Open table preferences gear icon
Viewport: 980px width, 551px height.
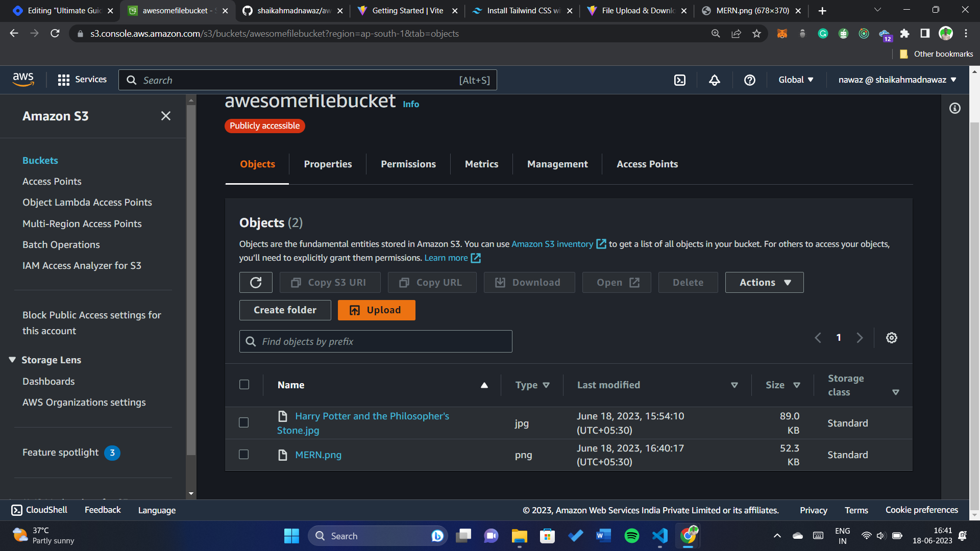891,338
